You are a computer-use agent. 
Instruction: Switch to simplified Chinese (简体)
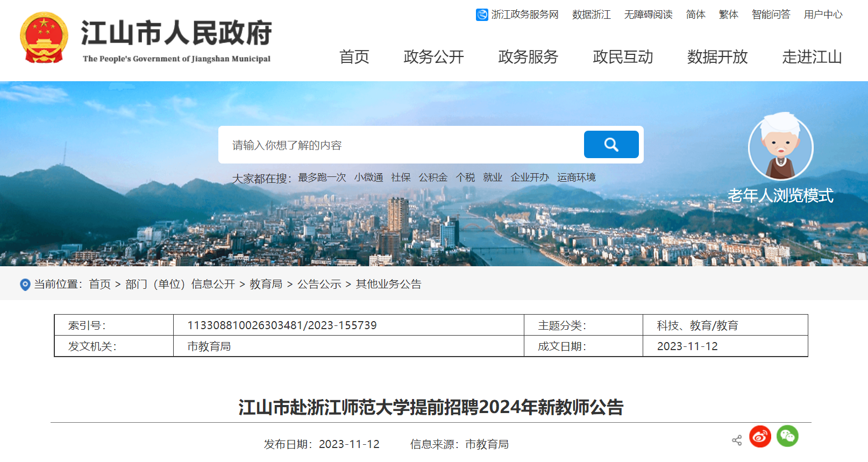[x=695, y=15]
